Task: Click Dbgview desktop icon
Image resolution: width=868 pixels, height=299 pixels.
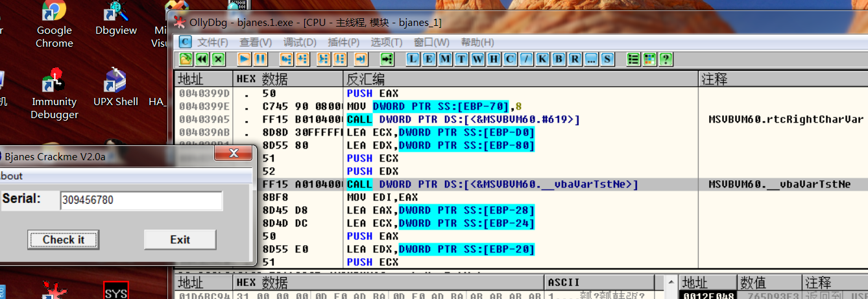Action: click(116, 19)
